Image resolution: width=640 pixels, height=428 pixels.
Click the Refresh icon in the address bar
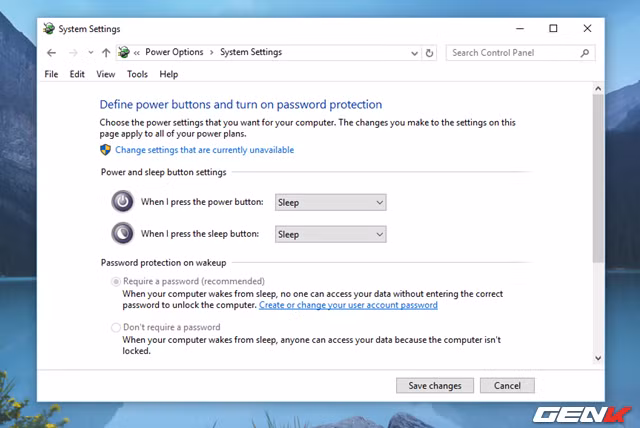click(x=430, y=53)
